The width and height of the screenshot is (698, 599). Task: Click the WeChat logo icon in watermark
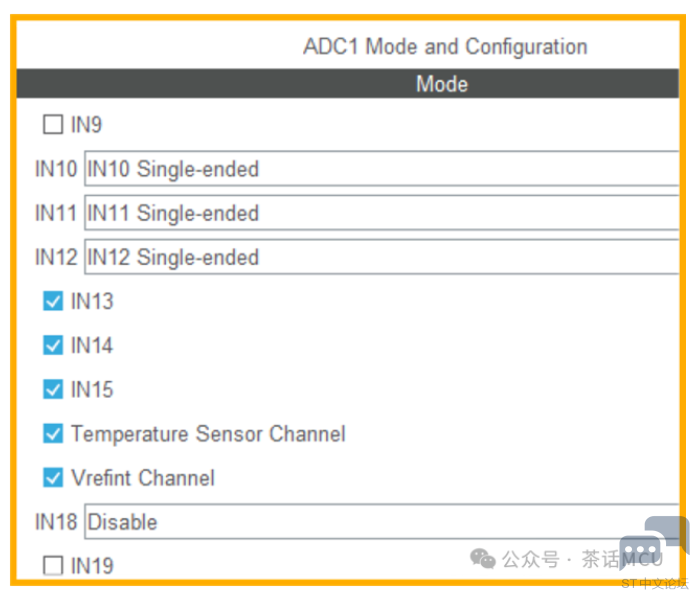click(483, 558)
